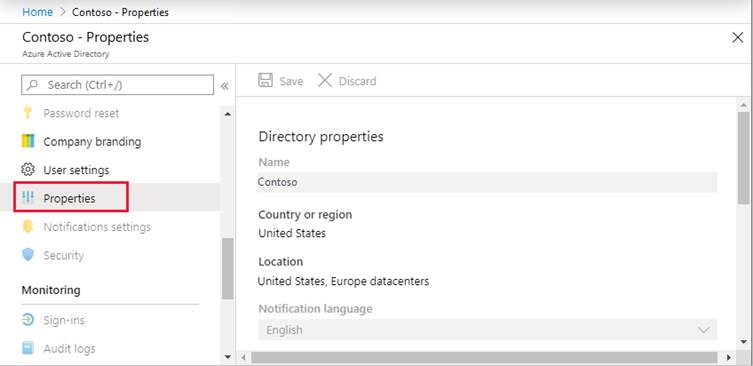
Task: Click the Country or region label
Action: pyautogui.click(x=305, y=215)
